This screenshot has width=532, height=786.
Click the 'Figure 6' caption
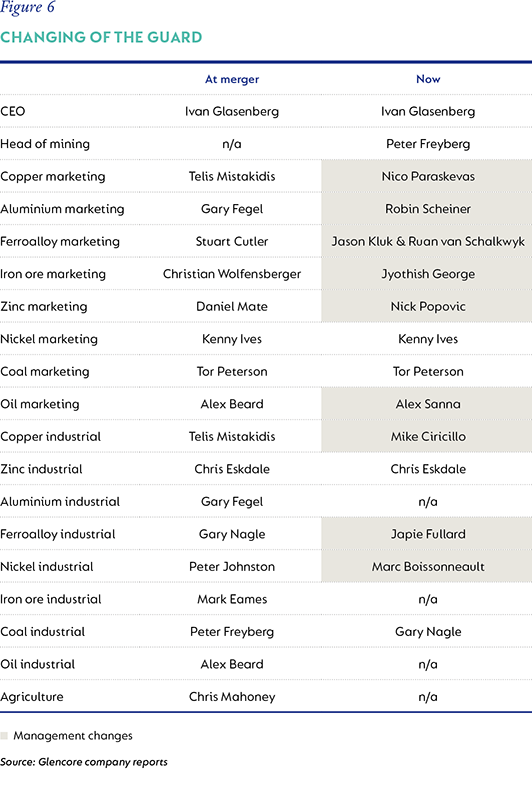[x=27, y=8]
